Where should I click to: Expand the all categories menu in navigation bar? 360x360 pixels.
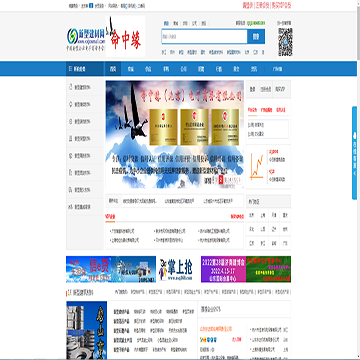[x=85, y=69]
